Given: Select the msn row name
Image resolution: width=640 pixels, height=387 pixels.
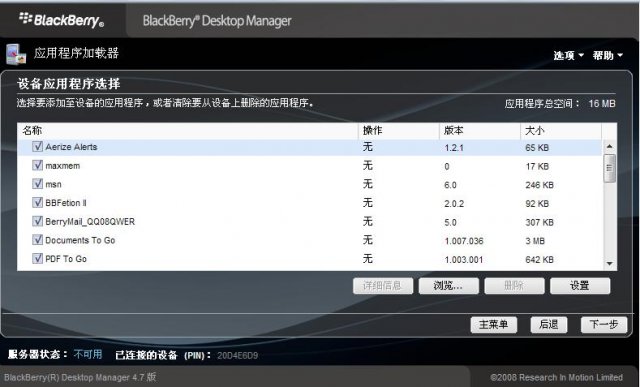Looking at the screenshot, I should [53, 185].
